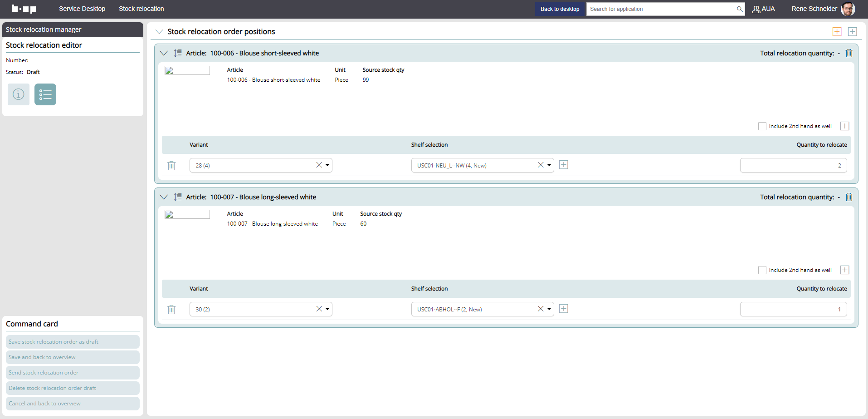The width and height of the screenshot is (868, 419).
Task: Remove the variant 28 (4) row
Action: [171, 166]
